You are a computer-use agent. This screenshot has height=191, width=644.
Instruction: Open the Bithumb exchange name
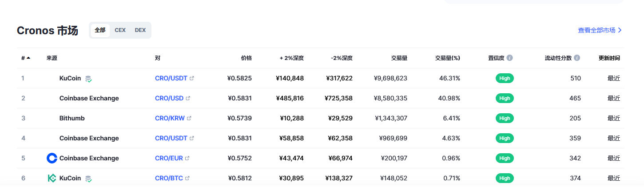point(72,118)
